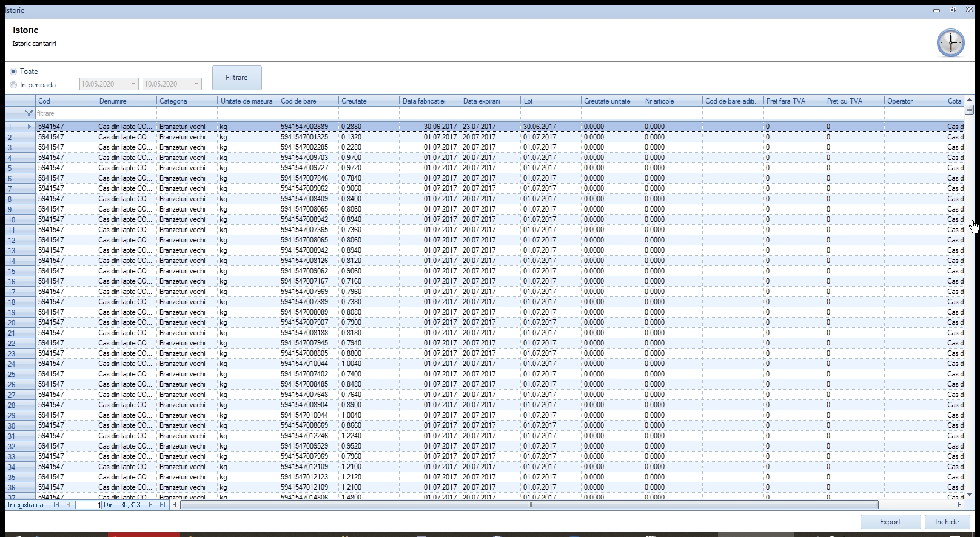Sort by the Categoria column header
Viewport: 980px width, 537px height.
187,101
